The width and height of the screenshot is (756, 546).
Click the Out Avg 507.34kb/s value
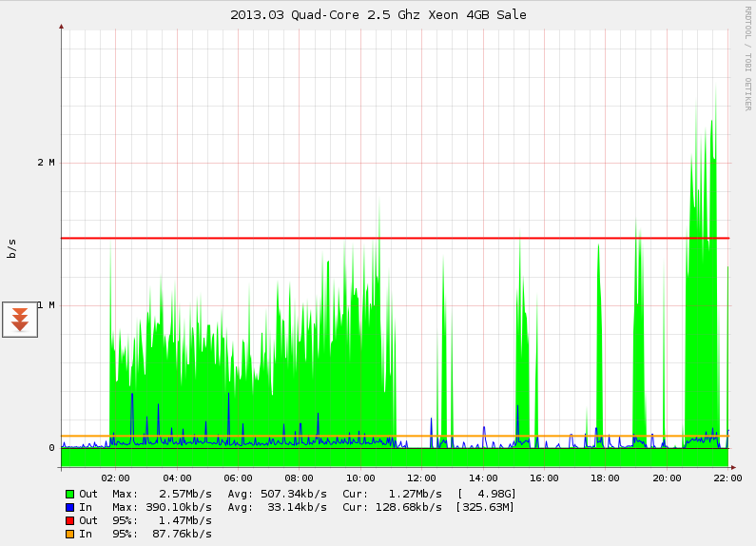pos(294,494)
